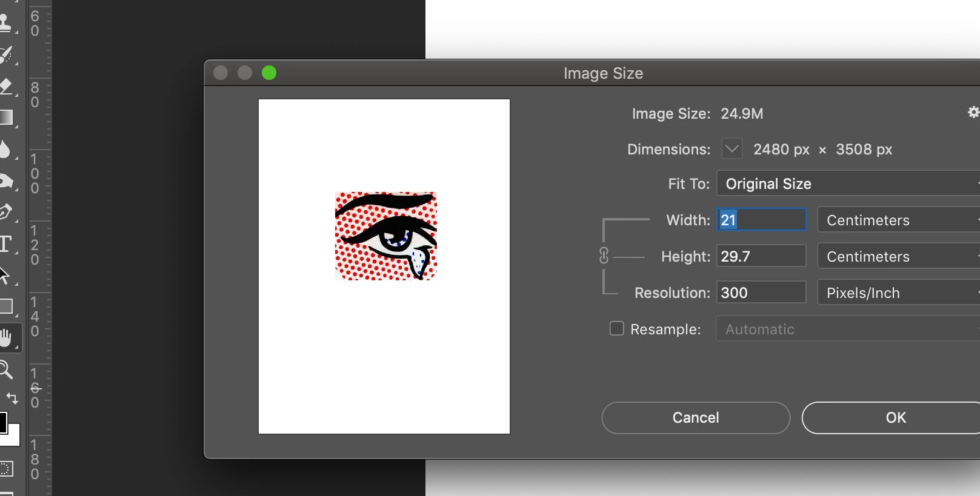Select the Blur droplet tool
Viewport: 980px width, 496px height.
tap(4, 149)
